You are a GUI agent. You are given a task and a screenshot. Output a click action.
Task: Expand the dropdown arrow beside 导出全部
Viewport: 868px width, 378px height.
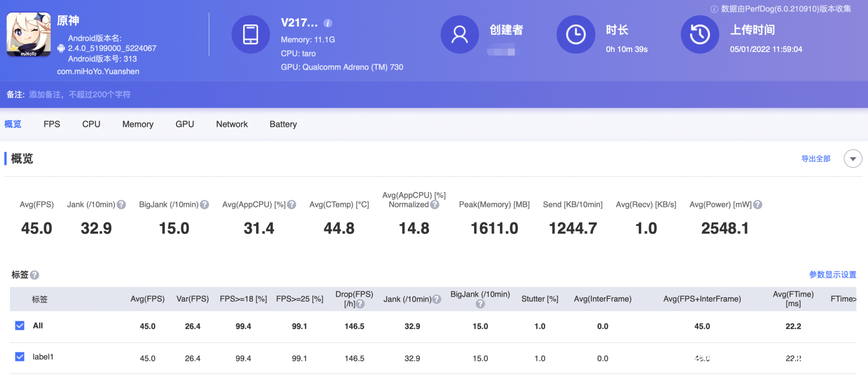[853, 159]
